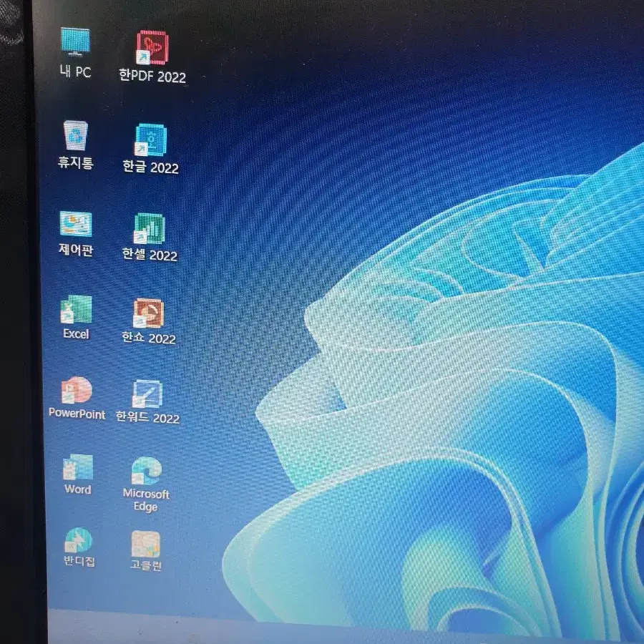This screenshot has height=644, width=644.
Task: Click the 'Excel' text label
Action: pyautogui.click(x=76, y=334)
